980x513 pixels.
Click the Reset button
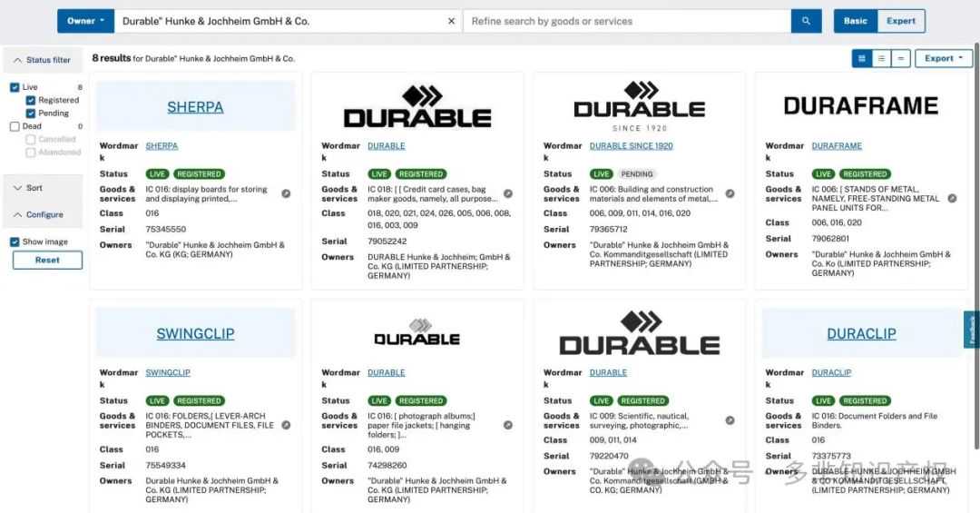(x=47, y=261)
